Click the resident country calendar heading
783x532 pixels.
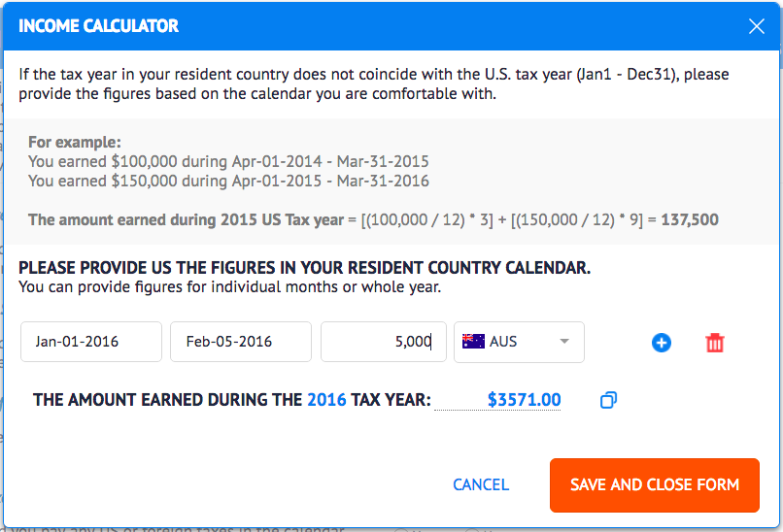pyautogui.click(x=304, y=268)
